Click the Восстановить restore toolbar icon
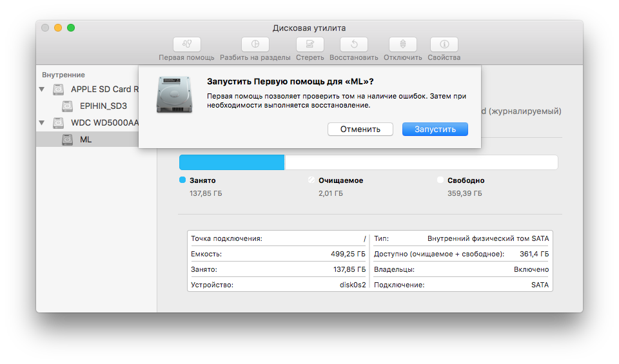This screenshot has height=364, width=619. (354, 44)
